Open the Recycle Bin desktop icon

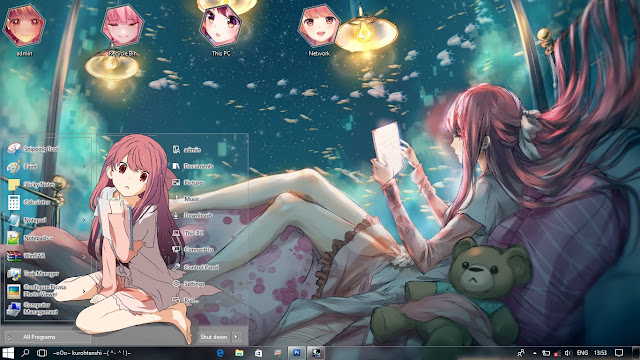click(122, 29)
